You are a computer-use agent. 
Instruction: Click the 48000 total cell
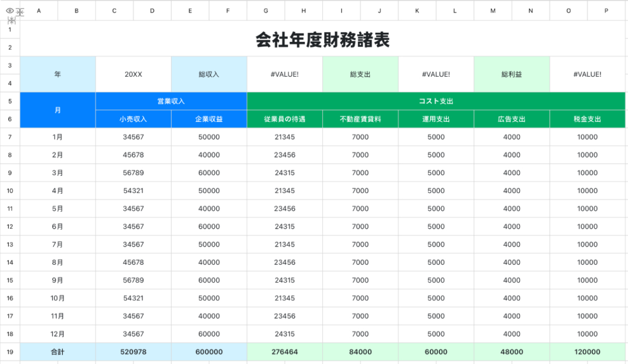click(512, 352)
